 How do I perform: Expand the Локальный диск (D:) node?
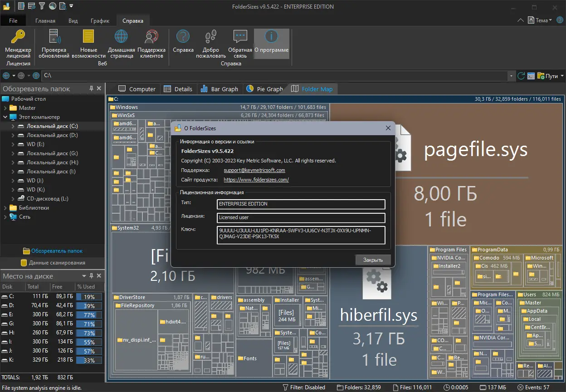coord(13,135)
